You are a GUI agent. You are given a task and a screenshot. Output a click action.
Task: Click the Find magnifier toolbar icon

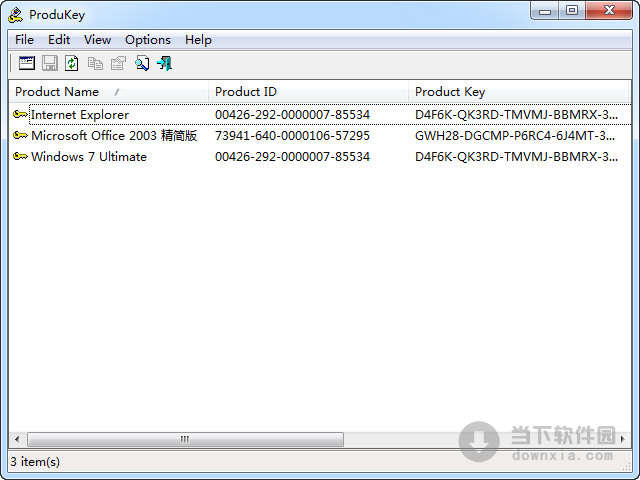142,63
